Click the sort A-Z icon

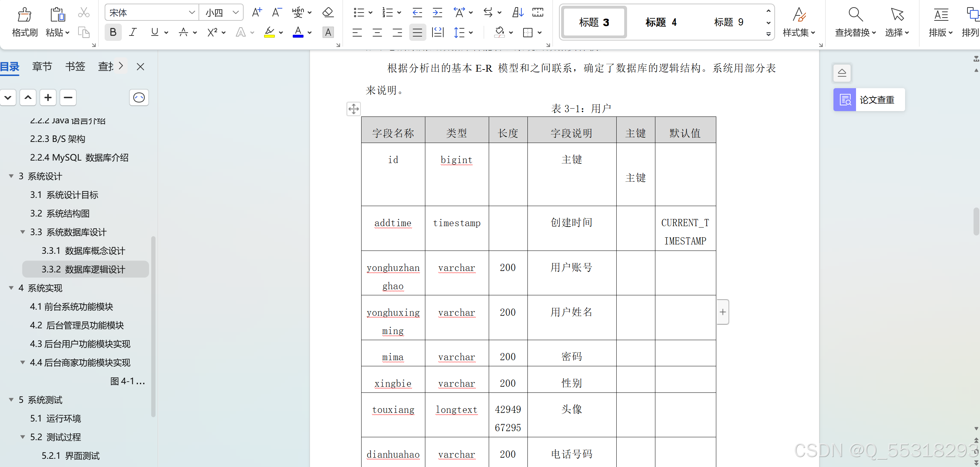(x=518, y=13)
